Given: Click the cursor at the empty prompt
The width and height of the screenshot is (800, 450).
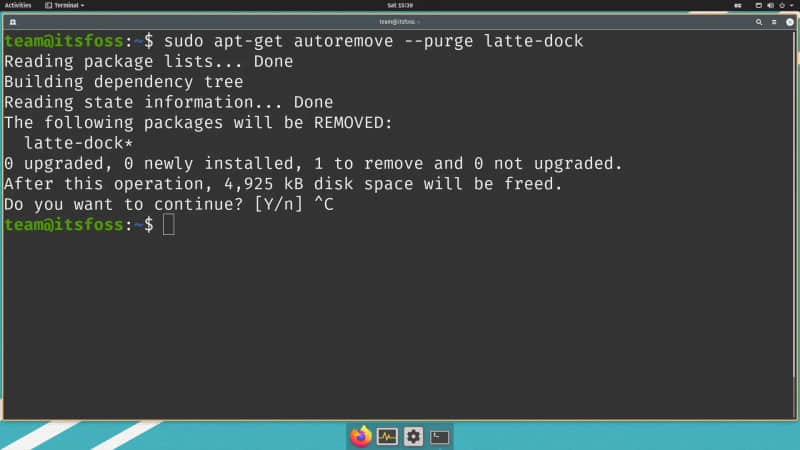Looking at the screenshot, I should click(x=169, y=225).
